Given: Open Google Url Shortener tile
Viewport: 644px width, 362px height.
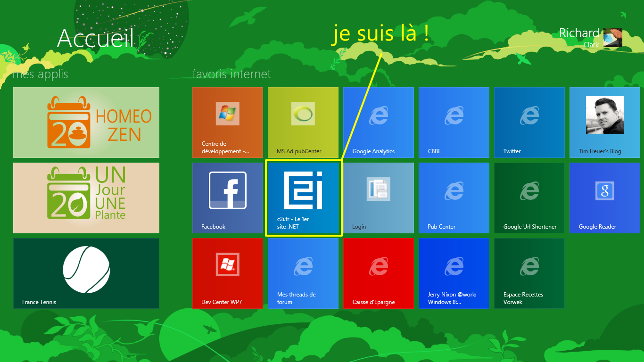Looking at the screenshot, I should pyautogui.click(x=529, y=198).
